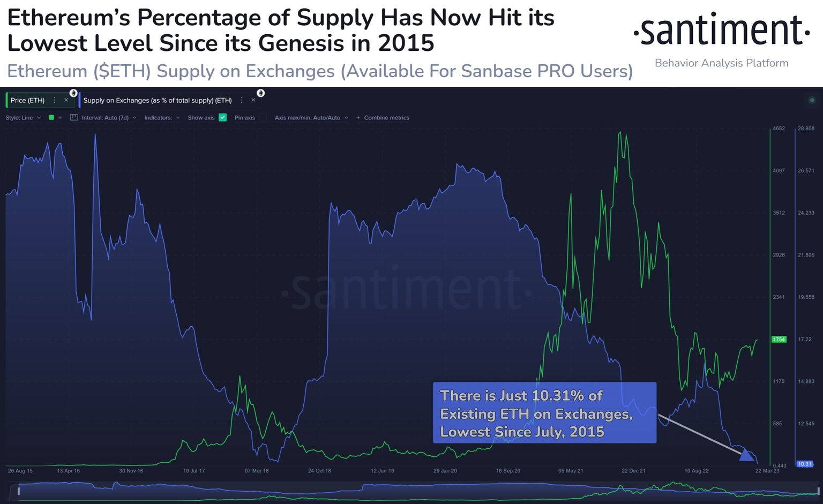Screen dimensions: 823x504
Task: Expand the Style: Line dropdown
Action: coord(23,118)
